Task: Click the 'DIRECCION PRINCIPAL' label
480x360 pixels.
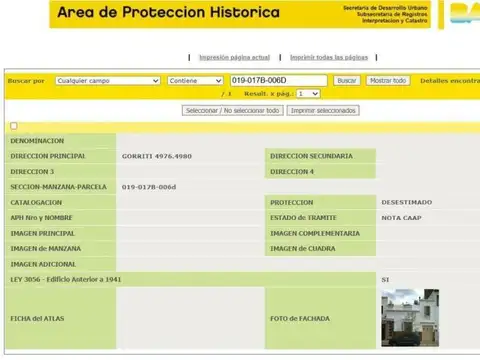Action: click(48, 156)
